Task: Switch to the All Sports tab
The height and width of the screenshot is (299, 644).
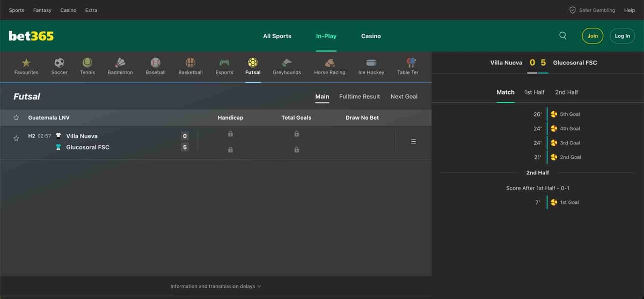Action: tap(277, 36)
